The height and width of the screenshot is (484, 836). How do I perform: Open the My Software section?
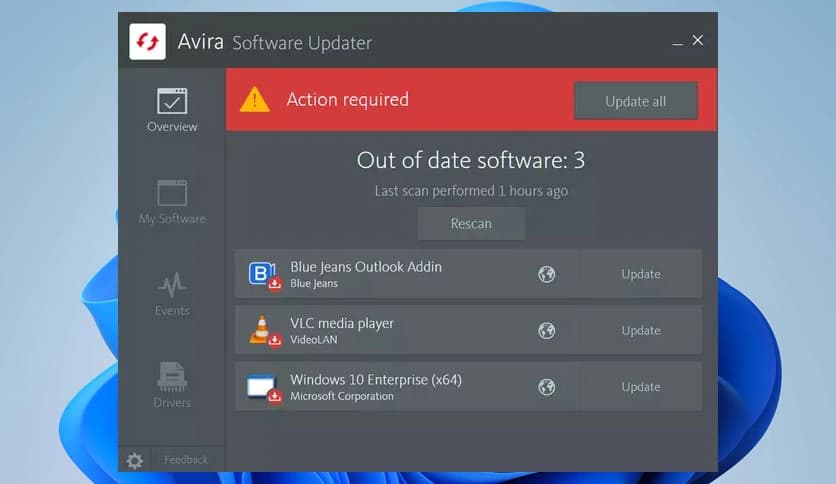172,202
